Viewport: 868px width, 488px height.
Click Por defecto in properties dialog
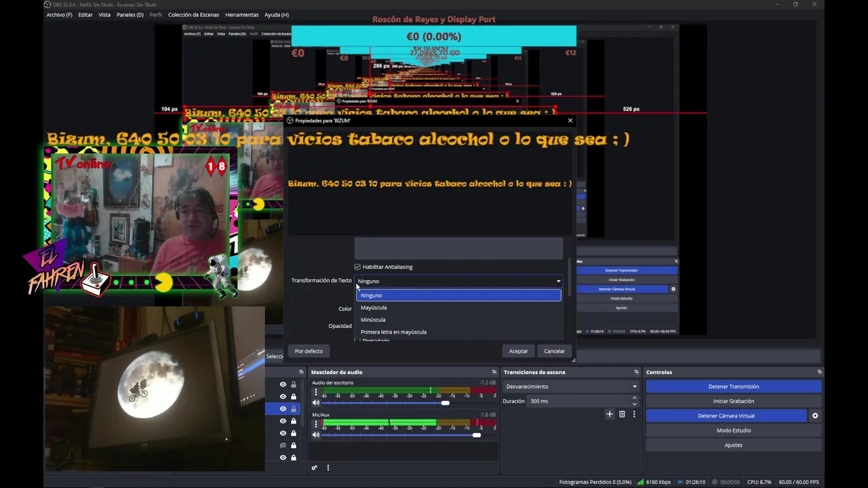point(309,351)
